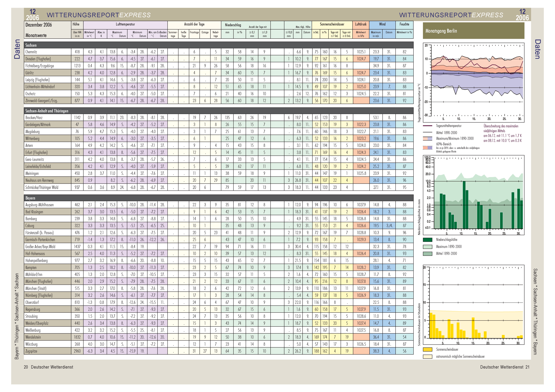The image size is (555, 392).
Task: Click the Monatswerte label
Action: pyautogui.click(x=36, y=35)
